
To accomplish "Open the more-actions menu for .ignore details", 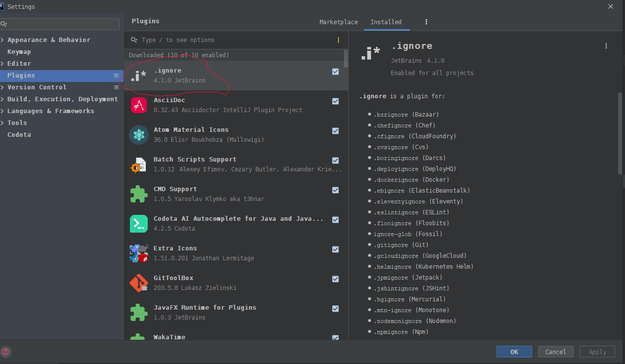I will point(606,46).
